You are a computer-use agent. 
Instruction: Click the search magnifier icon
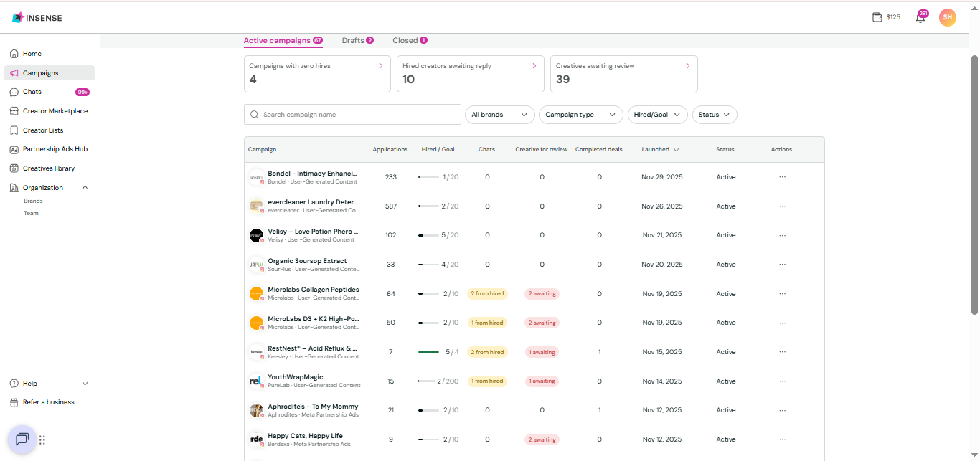255,115
